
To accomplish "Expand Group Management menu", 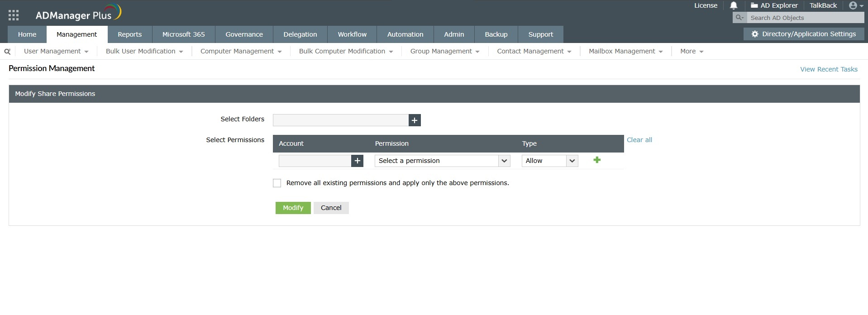I will [444, 51].
